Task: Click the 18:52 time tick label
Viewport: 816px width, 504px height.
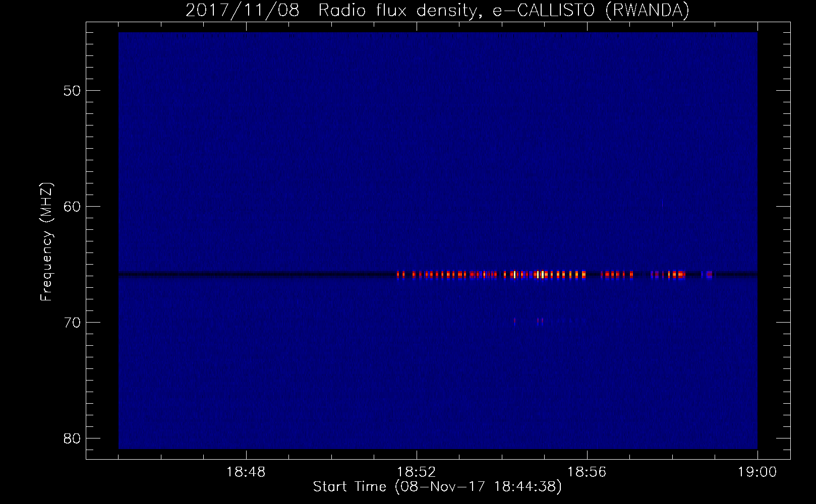Action: [x=417, y=472]
